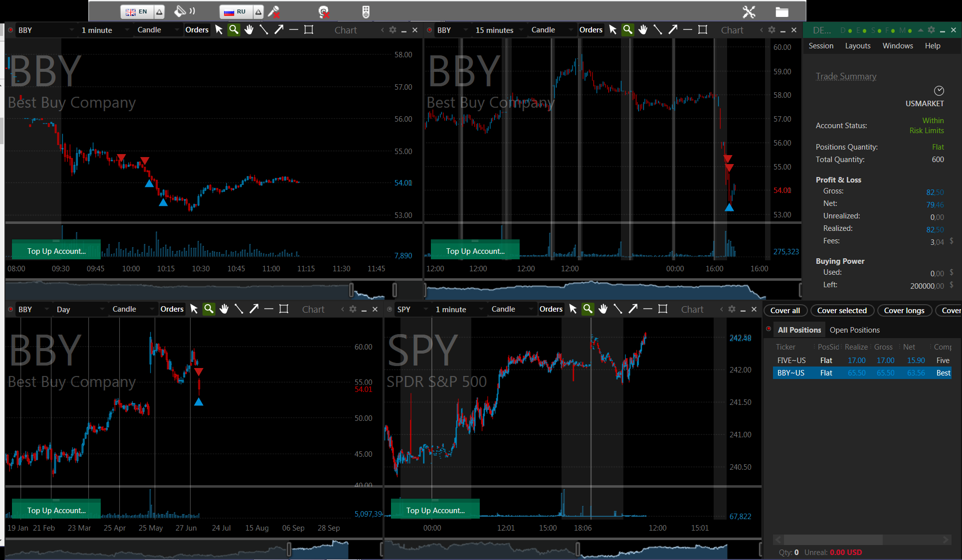Open settings gear in main trading panel header
The image size is (962, 560).
(x=931, y=30)
